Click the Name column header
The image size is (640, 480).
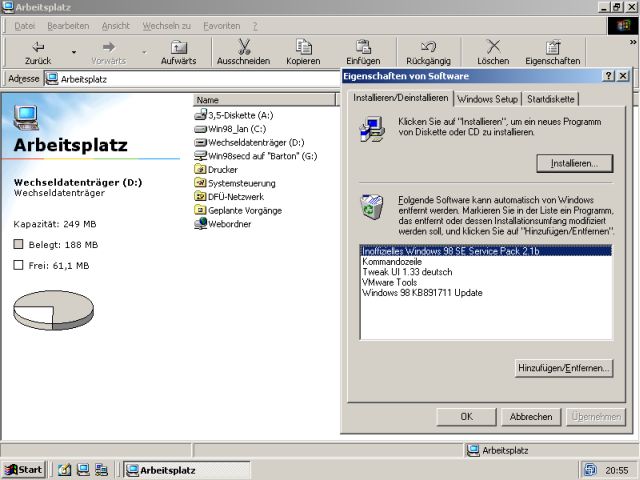click(x=264, y=100)
